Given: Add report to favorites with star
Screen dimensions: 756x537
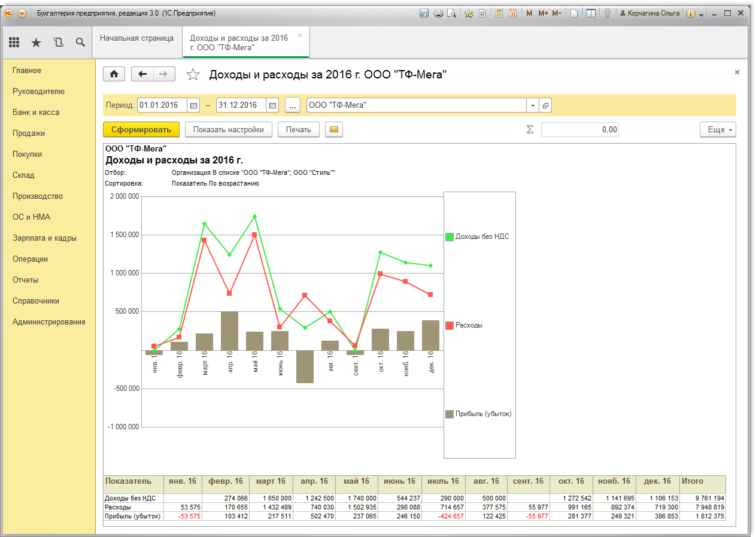Looking at the screenshot, I should [193, 75].
